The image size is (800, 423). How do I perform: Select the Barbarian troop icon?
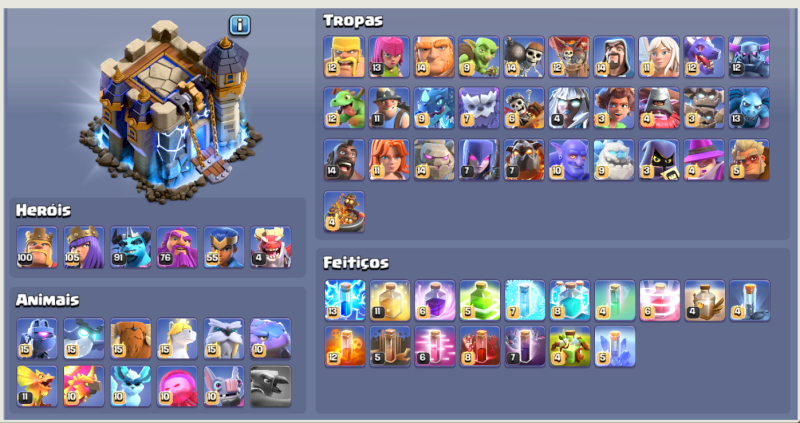344,57
